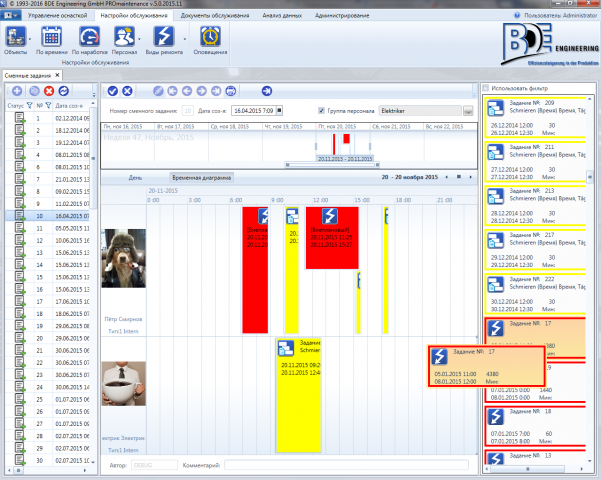The width and height of the screenshot is (601, 480).
Task: Toggle Использовать фильтр checkbox
Action: click(x=486, y=88)
